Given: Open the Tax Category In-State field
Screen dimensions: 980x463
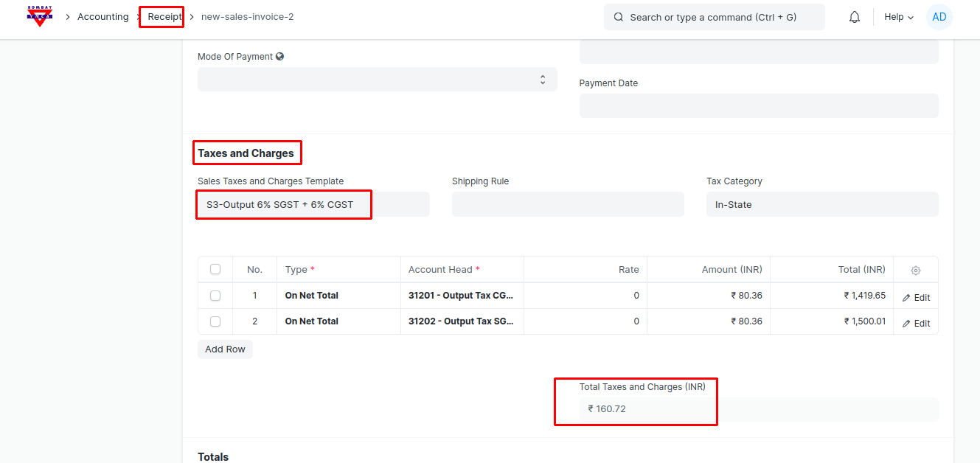Looking at the screenshot, I should pyautogui.click(x=821, y=204).
